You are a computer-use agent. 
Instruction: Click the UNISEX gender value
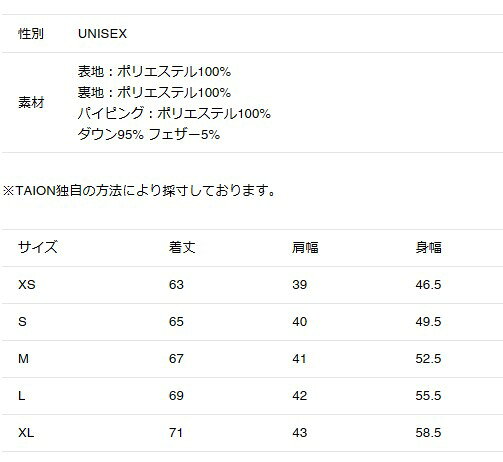coord(102,34)
